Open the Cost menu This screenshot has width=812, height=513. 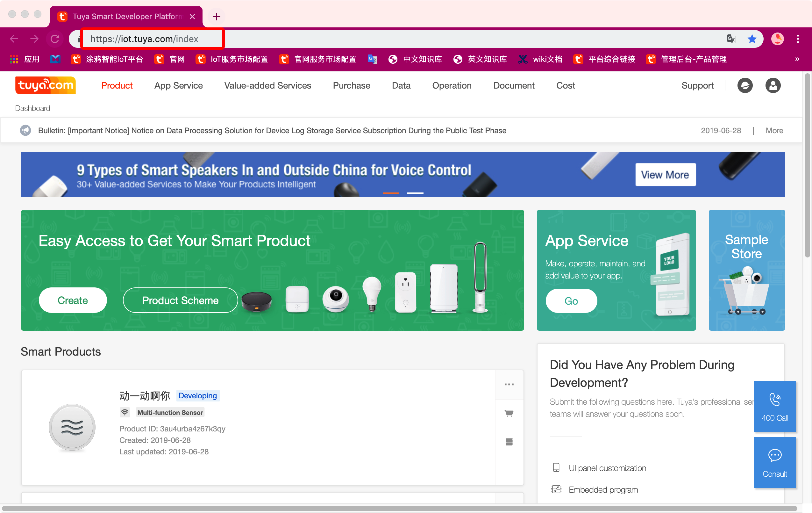click(x=566, y=85)
